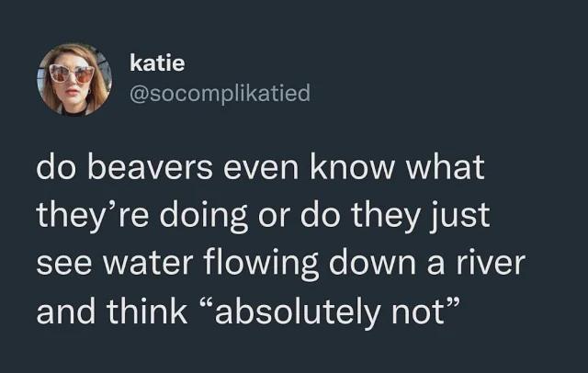Click the word "and" starting the last line
588x373 pixels.
point(62,313)
